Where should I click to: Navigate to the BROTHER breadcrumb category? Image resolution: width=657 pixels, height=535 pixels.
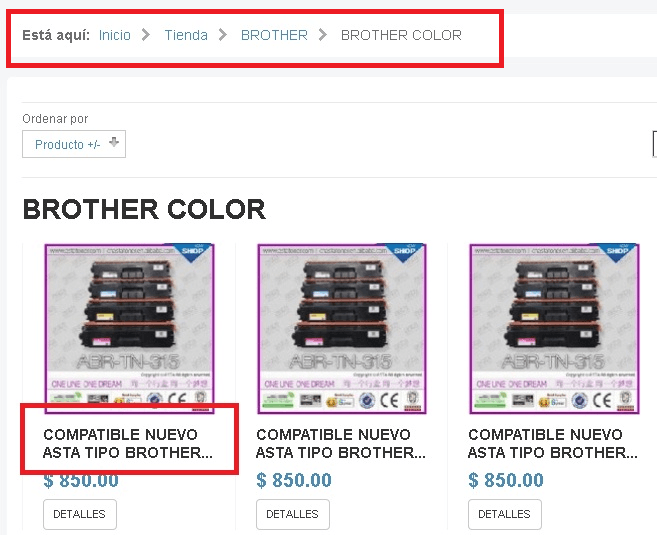pos(274,35)
